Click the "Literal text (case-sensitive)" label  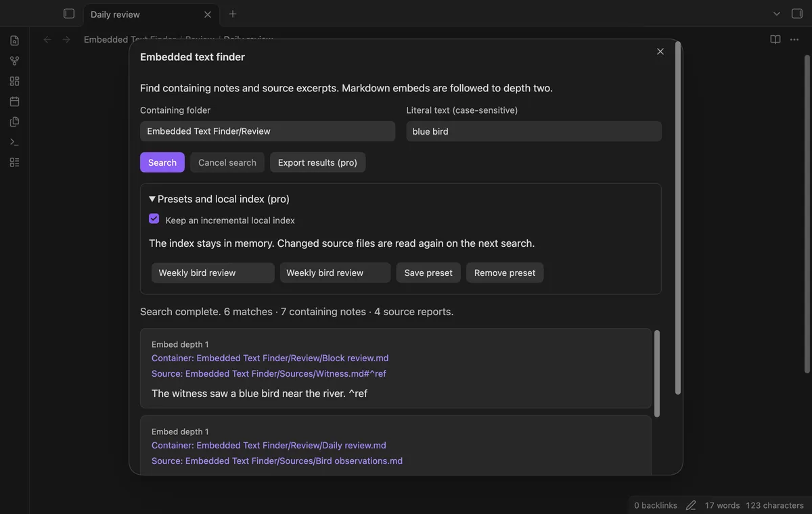click(x=462, y=110)
